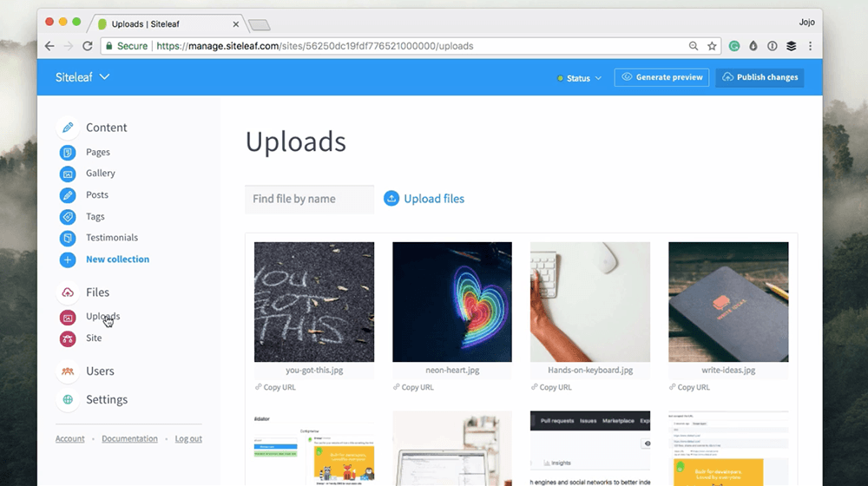Screen dimensions: 868x486
Task: Click the Users people icon
Action: (x=68, y=371)
